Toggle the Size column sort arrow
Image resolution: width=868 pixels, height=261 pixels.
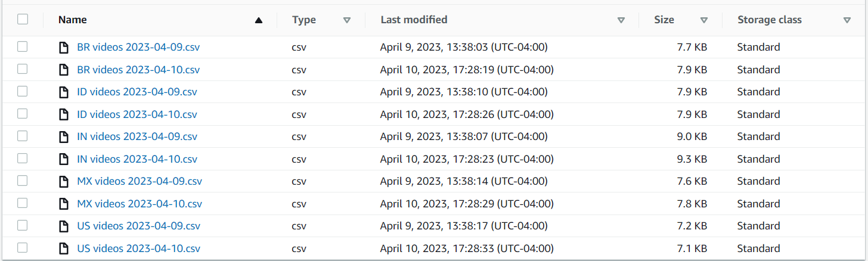pyautogui.click(x=704, y=20)
